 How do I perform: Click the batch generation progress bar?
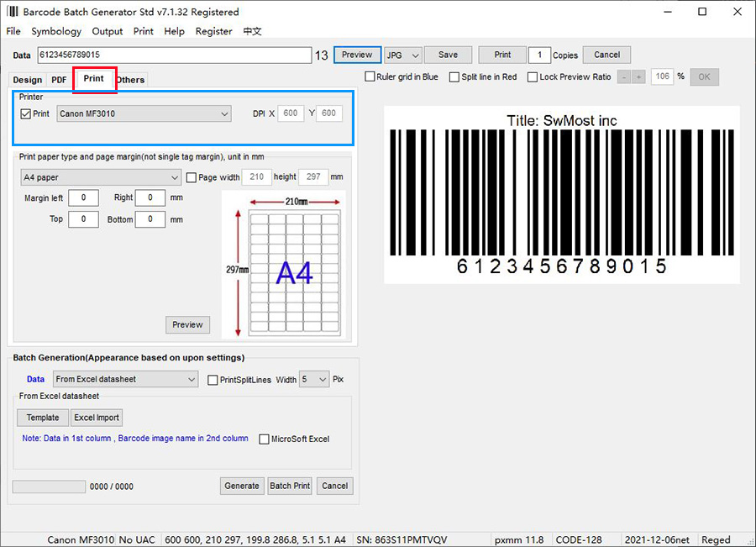49,487
